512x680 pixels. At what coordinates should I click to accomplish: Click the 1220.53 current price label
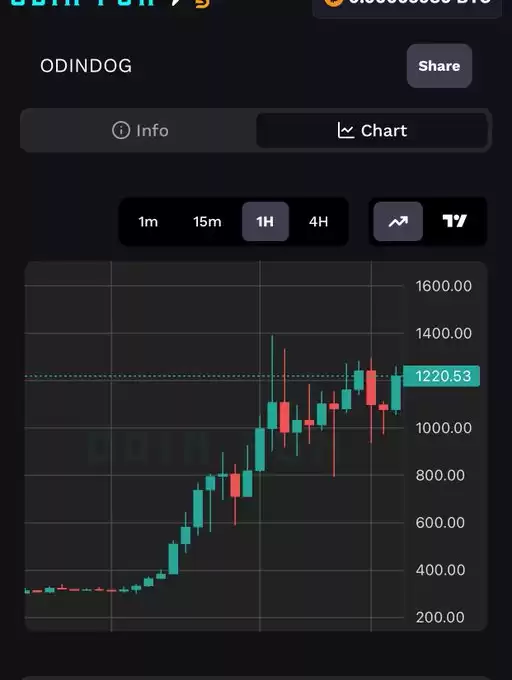click(441, 376)
